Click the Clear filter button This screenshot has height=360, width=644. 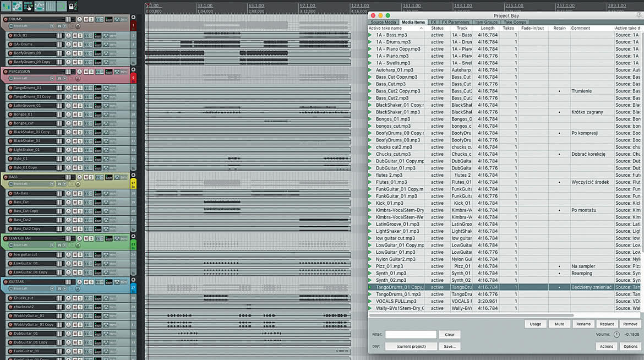(450, 335)
